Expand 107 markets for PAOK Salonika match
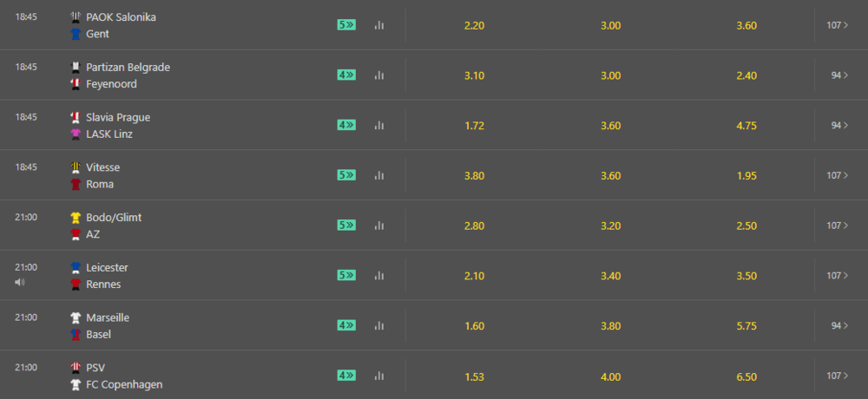This screenshot has height=399, width=868. [837, 25]
